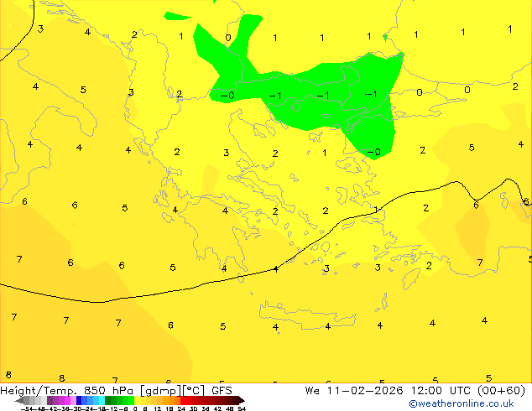532x411 pixels.
Task: Pick the bright red swatch in the legend
Action: point(183,400)
